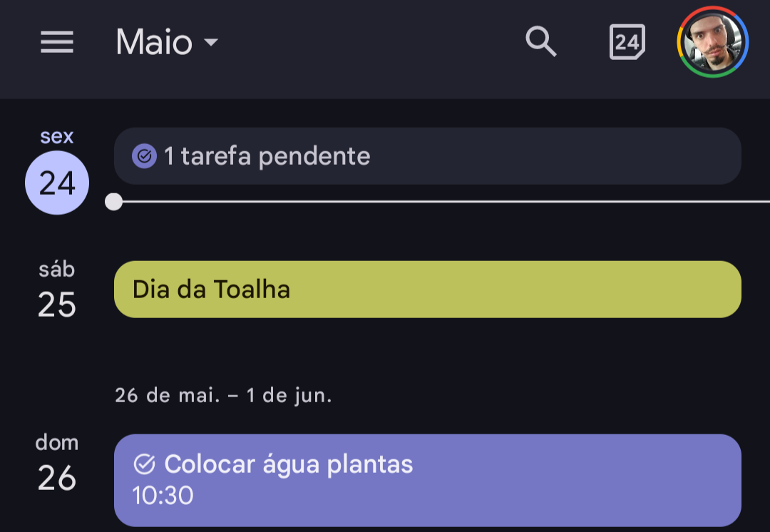
Task: Select Sunday date number 26
Action: (x=57, y=478)
